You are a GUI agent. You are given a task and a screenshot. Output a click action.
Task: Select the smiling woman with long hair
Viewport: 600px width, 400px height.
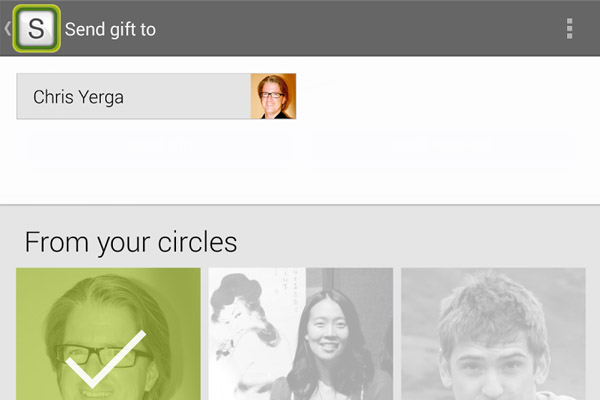301,334
